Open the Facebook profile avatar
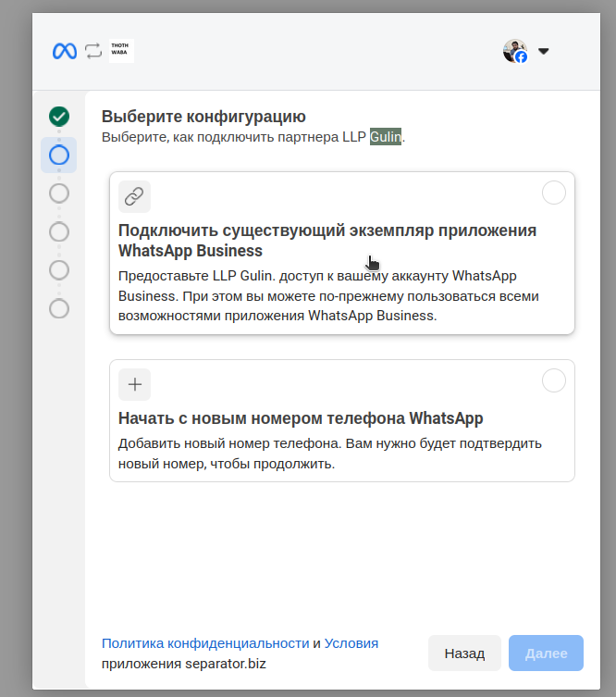The height and width of the screenshot is (697, 616). pyautogui.click(x=515, y=51)
